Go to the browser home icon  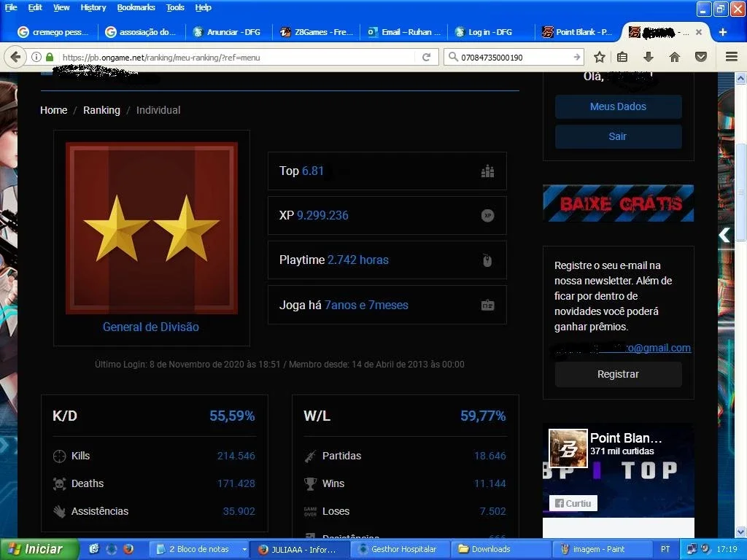click(x=675, y=57)
